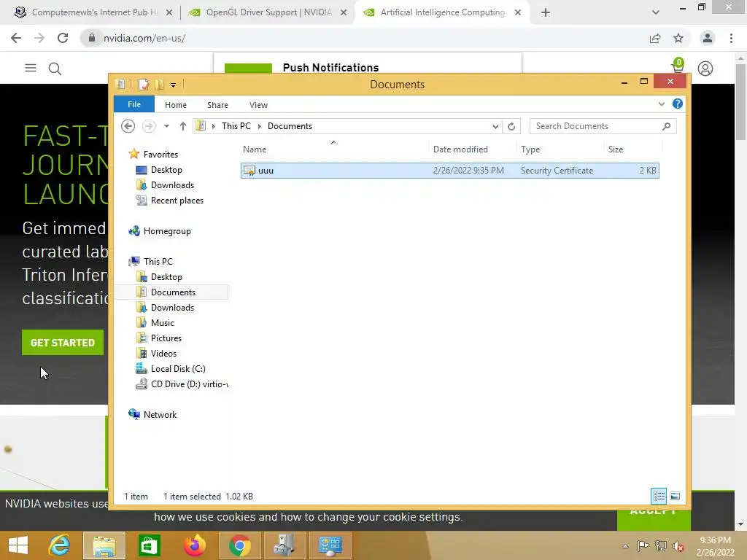Open CD Drive (D:) virtio
The image size is (747, 560).
point(189,384)
